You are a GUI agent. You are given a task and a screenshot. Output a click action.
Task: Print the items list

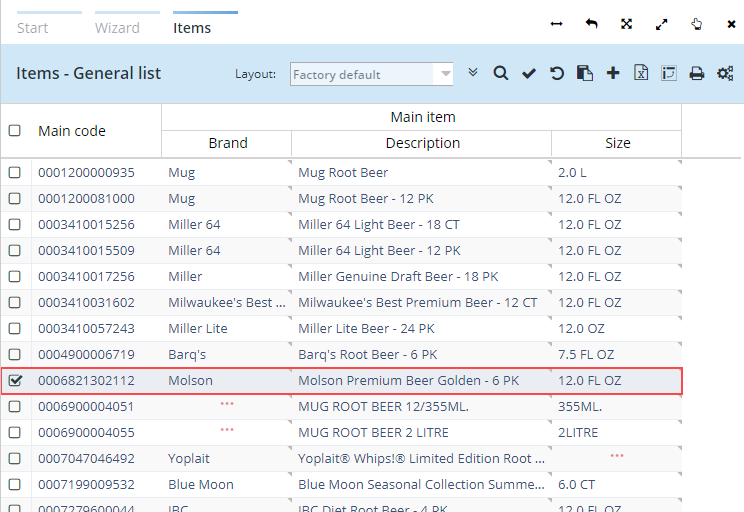coord(697,74)
